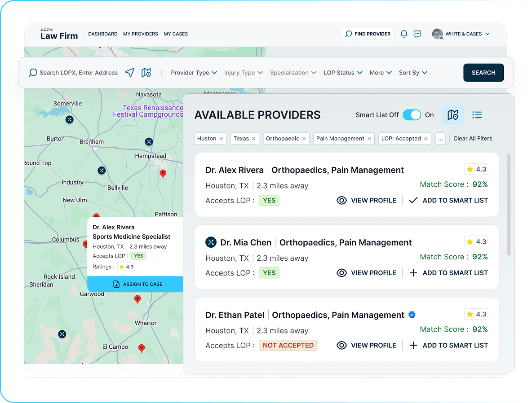Screen dimensions: 532x403
Task: Remove the Texas filter chip
Action: [254, 139]
